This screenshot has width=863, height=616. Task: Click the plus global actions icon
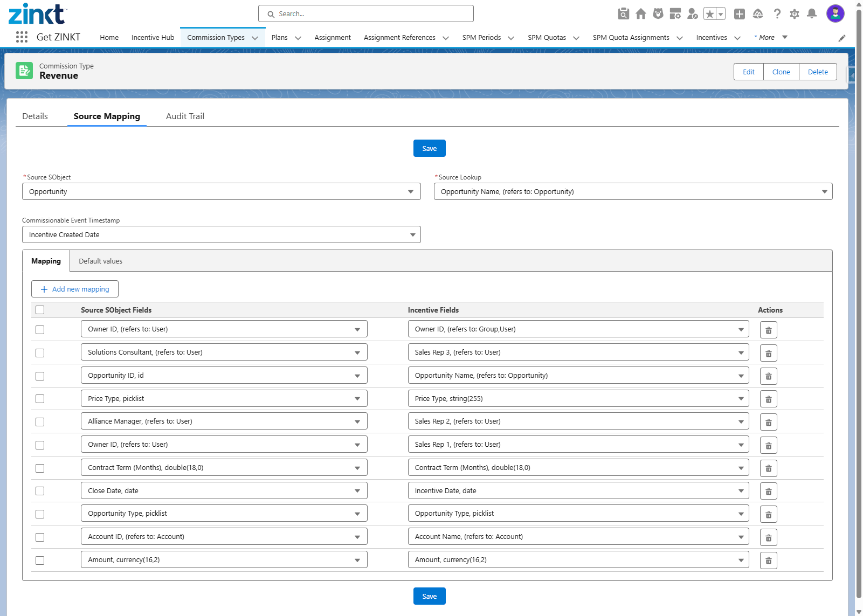(739, 14)
